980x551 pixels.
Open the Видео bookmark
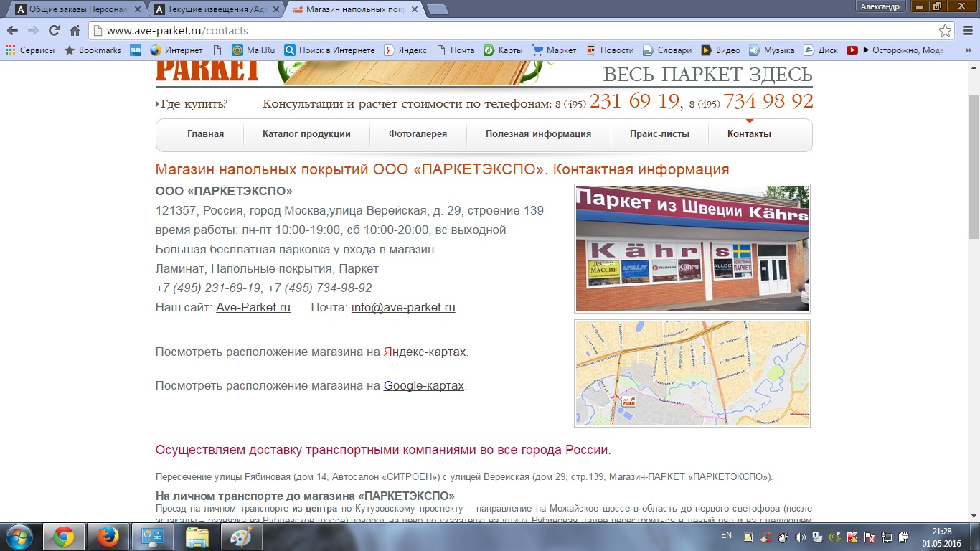click(x=720, y=50)
